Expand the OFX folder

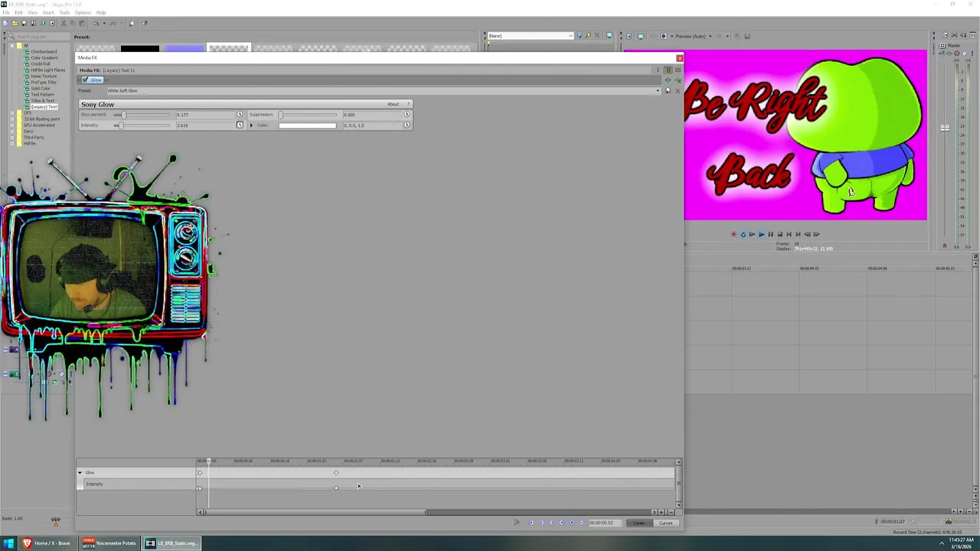(x=11, y=112)
